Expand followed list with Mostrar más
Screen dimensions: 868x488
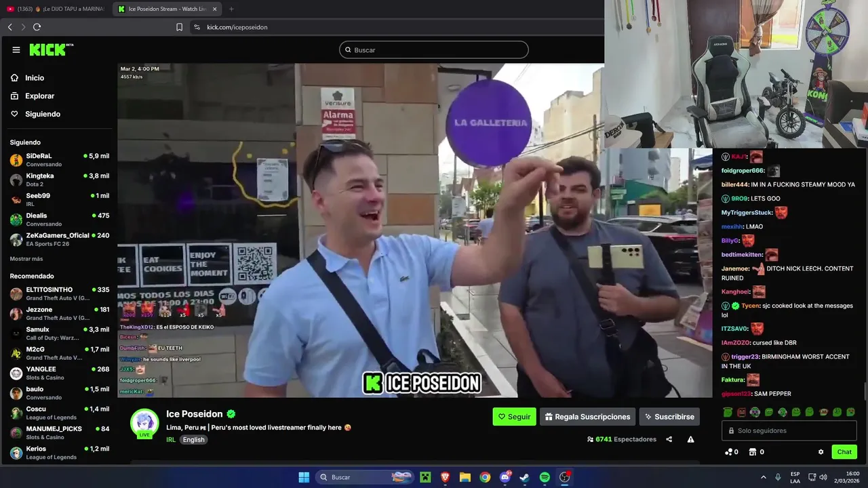[26, 259]
